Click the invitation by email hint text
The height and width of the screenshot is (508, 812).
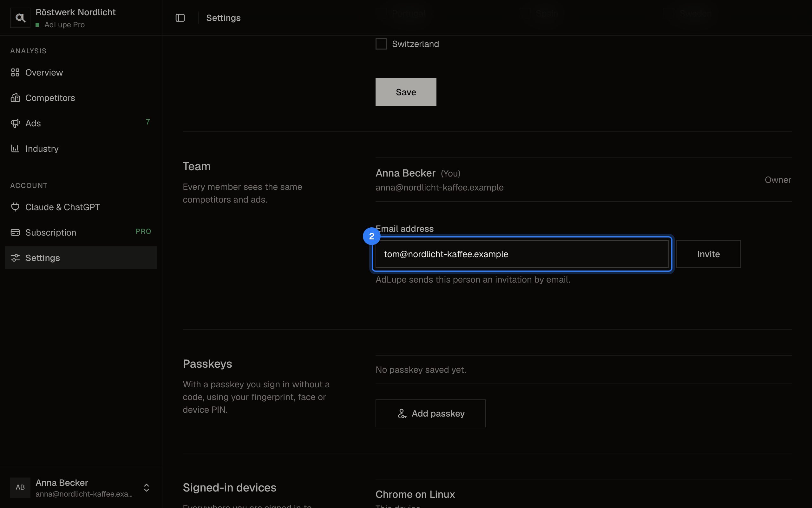click(473, 279)
